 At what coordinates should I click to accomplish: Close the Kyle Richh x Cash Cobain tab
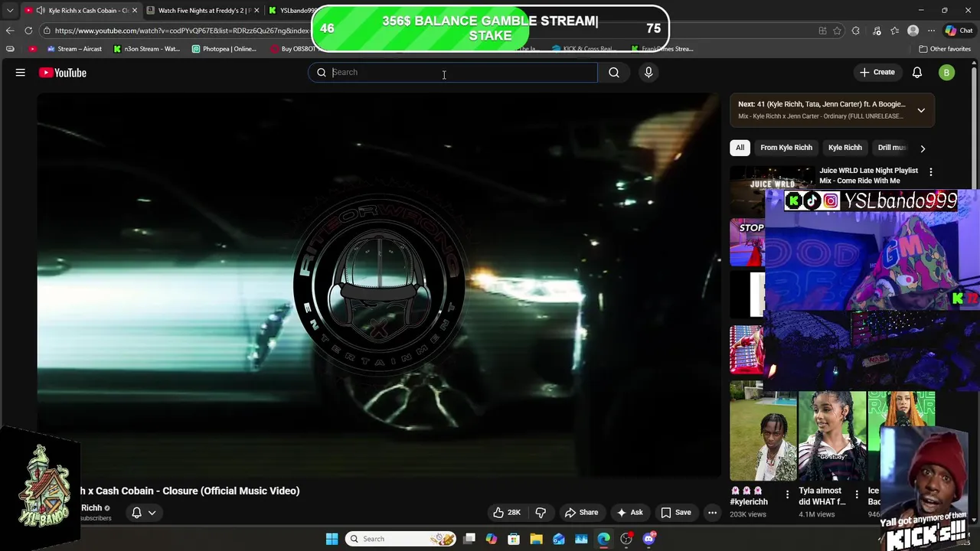(135, 11)
